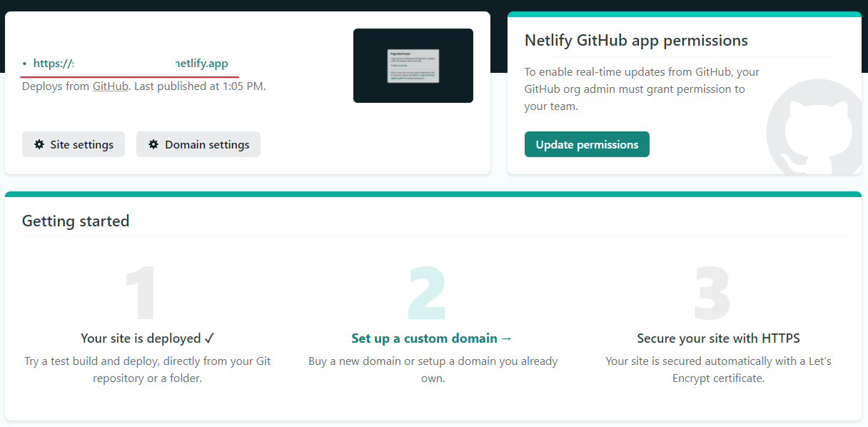Click Update permissions button
The image size is (868, 427).
click(x=587, y=144)
